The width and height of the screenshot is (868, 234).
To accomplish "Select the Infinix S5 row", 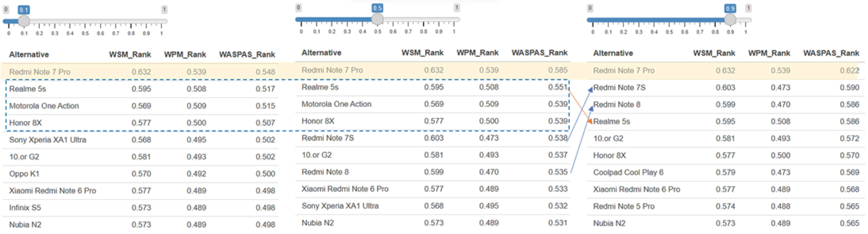I will point(25,208).
